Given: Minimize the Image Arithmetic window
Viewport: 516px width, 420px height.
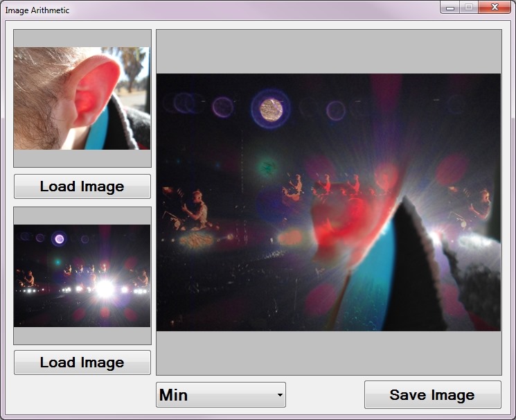Looking at the screenshot, I should (x=450, y=8).
